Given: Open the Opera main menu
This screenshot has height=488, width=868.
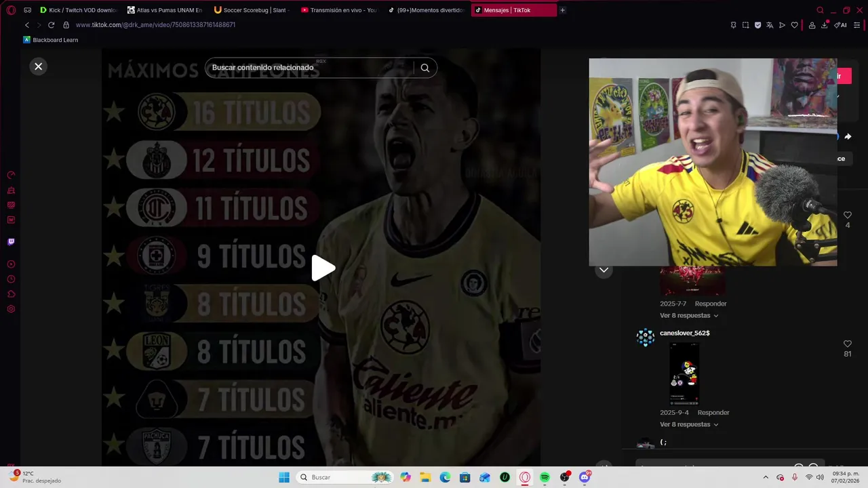Looking at the screenshot, I should (11, 10).
